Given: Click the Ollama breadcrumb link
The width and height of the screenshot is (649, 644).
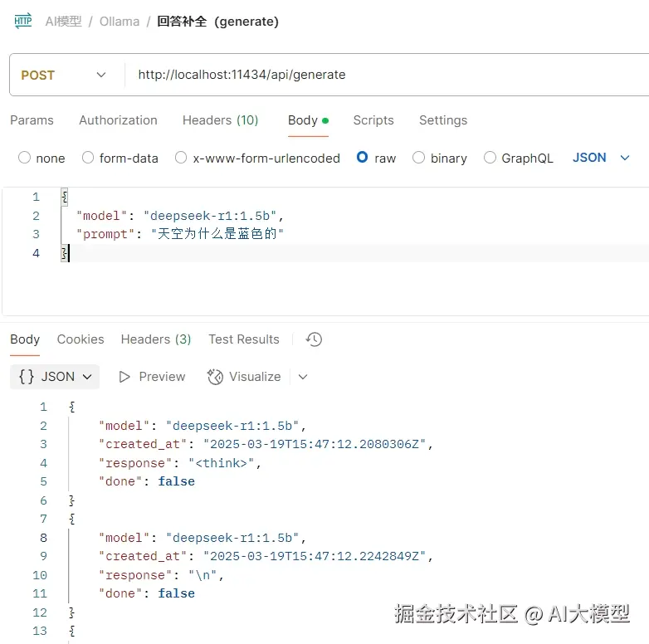Looking at the screenshot, I should pyautogui.click(x=120, y=22).
